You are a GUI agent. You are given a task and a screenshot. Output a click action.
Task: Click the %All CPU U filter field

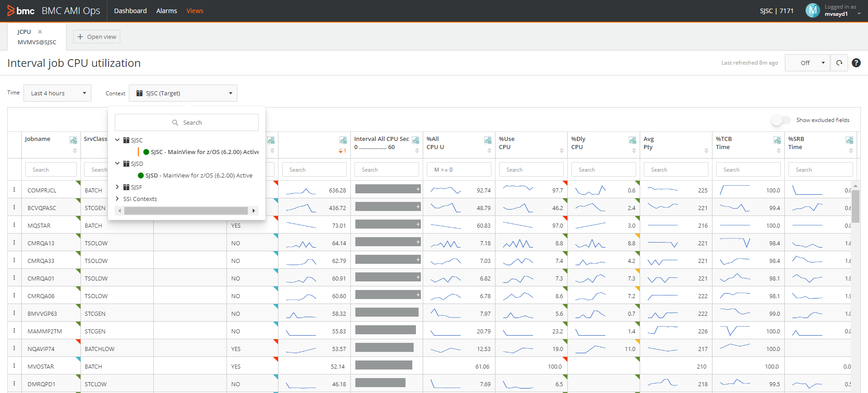tap(459, 169)
